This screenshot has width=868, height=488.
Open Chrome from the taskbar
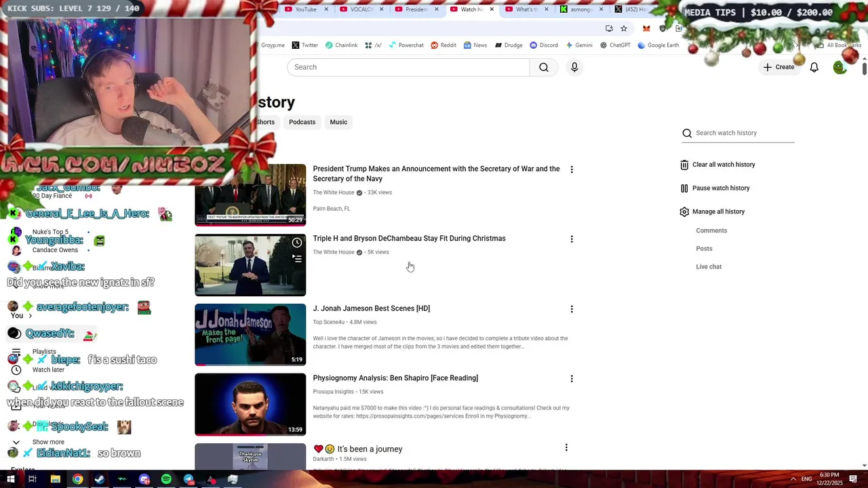click(x=78, y=479)
